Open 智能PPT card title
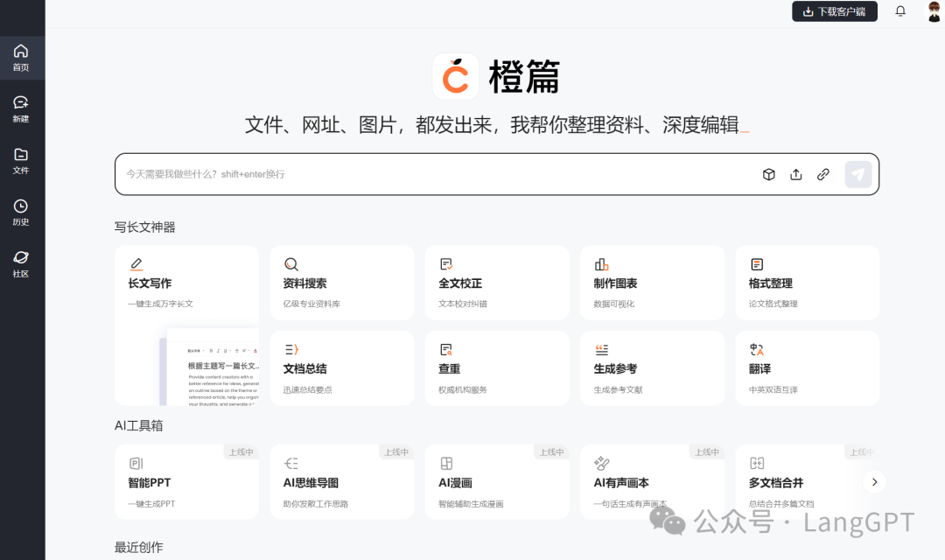Image resolution: width=945 pixels, height=560 pixels. (x=150, y=483)
